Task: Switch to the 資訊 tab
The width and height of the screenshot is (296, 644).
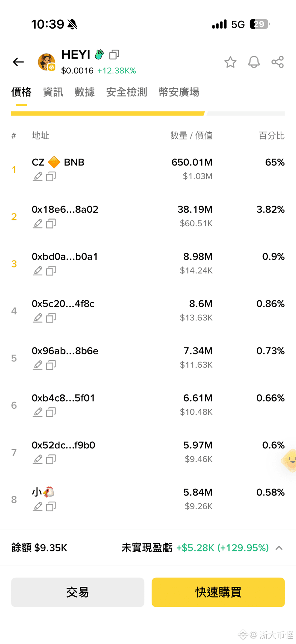Action: point(53,92)
